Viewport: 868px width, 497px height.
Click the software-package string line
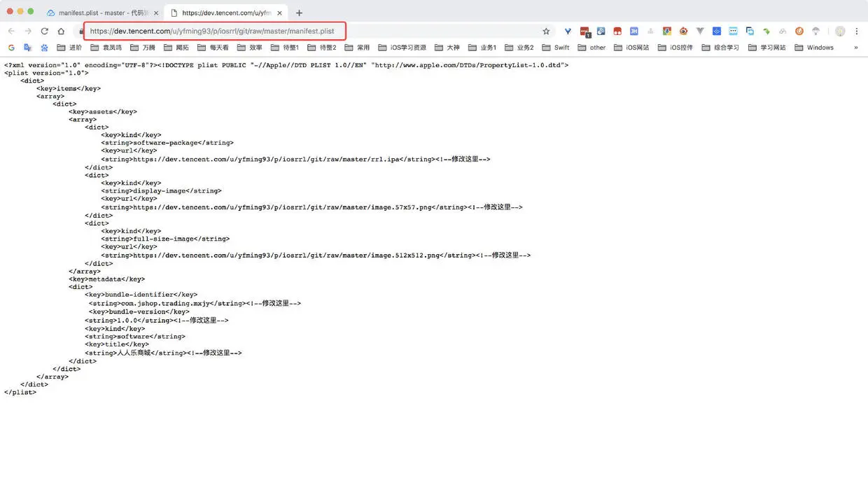[167, 143]
